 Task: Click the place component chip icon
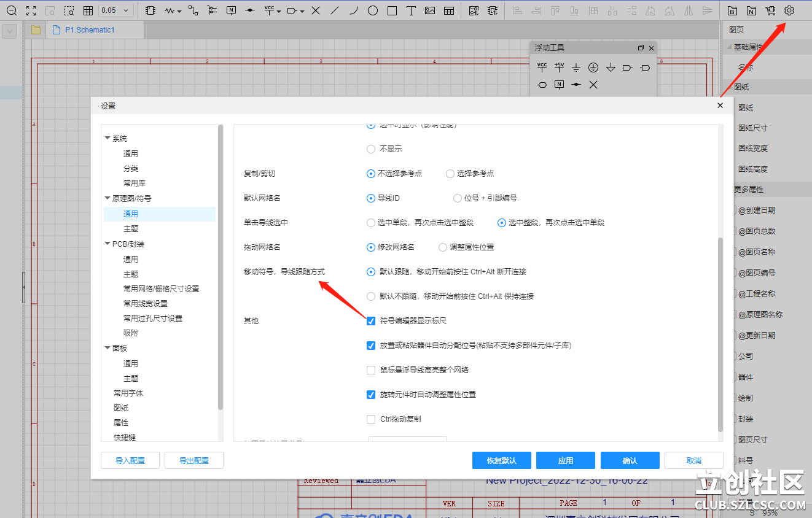151,10
